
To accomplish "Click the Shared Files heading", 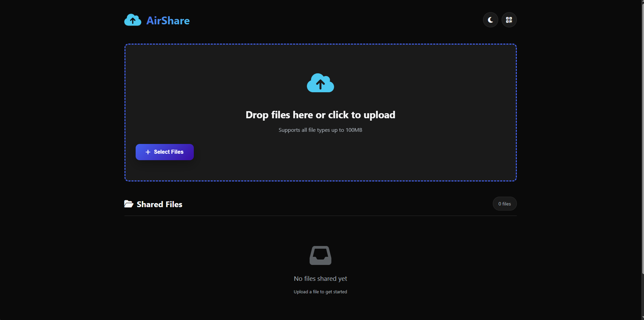I will 159,204.
